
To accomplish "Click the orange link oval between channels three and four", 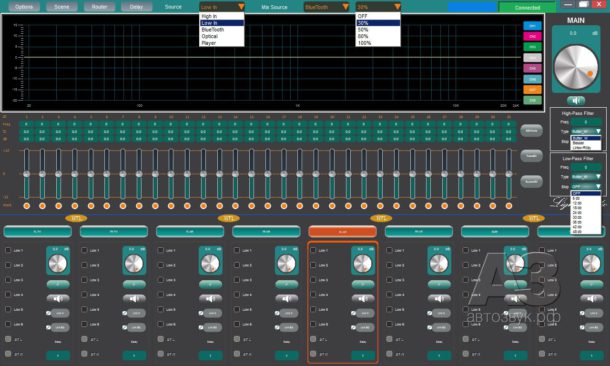I will [228, 218].
